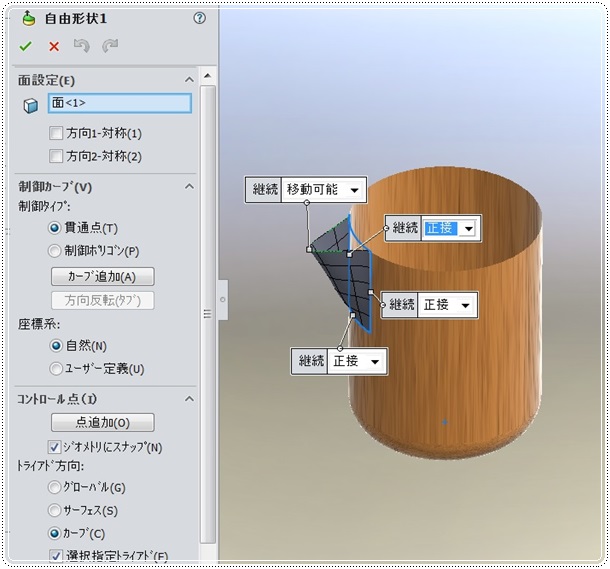Image resolution: width=610 pixels, height=569 pixels.
Task: Collapse the 面設定(E) section
Action: (x=189, y=80)
